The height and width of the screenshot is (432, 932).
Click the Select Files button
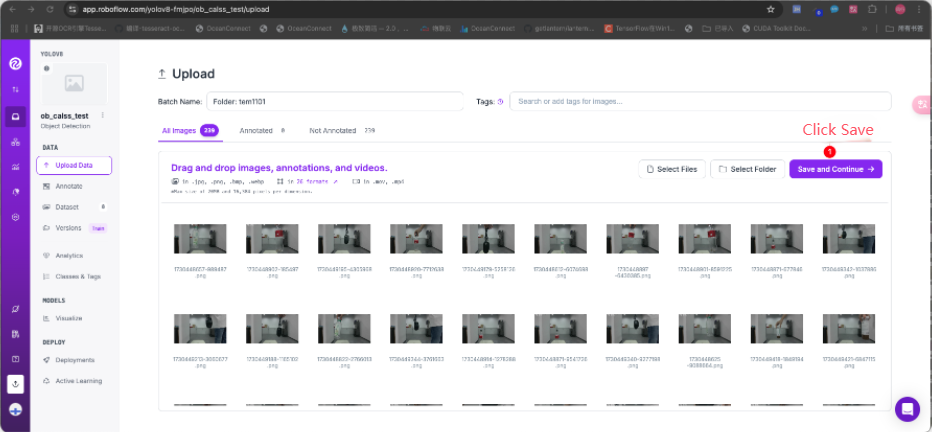click(x=672, y=169)
